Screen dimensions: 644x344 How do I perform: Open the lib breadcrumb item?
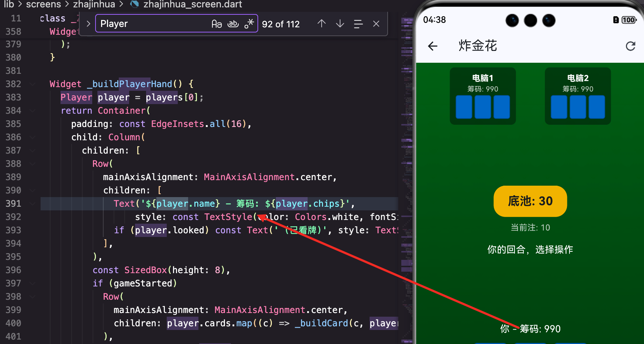8,5
